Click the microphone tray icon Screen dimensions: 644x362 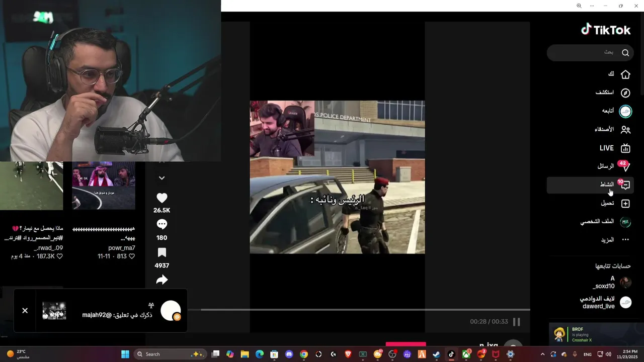(575, 354)
